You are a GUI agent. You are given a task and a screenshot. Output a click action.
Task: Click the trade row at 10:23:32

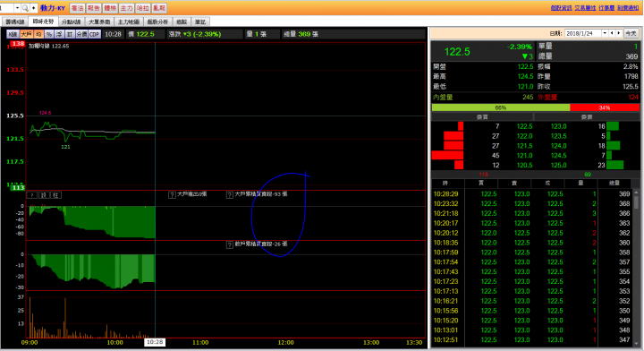pos(531,204)
